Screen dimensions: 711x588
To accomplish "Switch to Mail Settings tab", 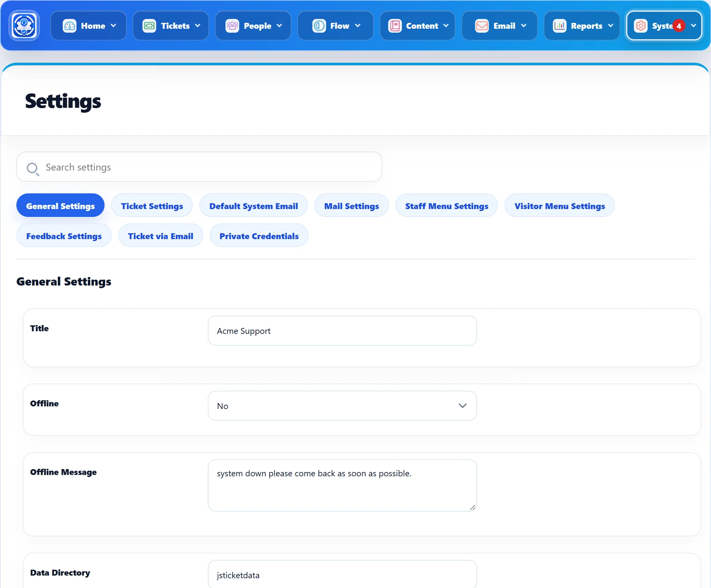I will point(352,205).
